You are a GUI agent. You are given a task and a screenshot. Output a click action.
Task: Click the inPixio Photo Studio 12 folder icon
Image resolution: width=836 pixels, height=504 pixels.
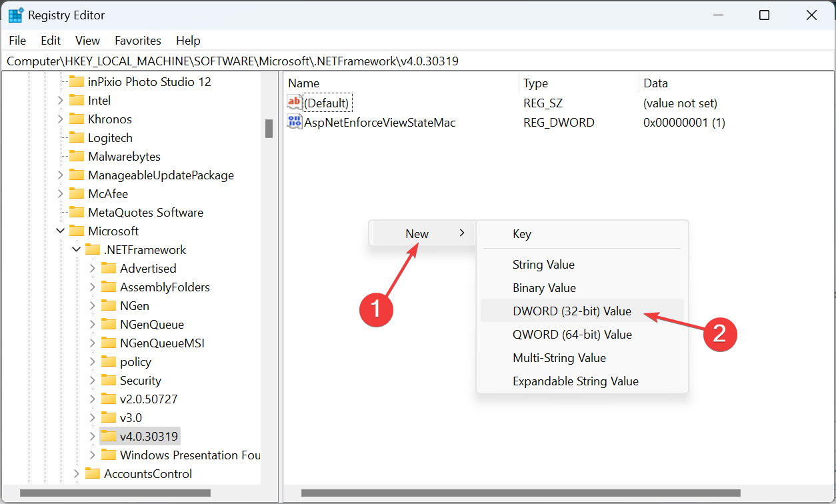76,81
